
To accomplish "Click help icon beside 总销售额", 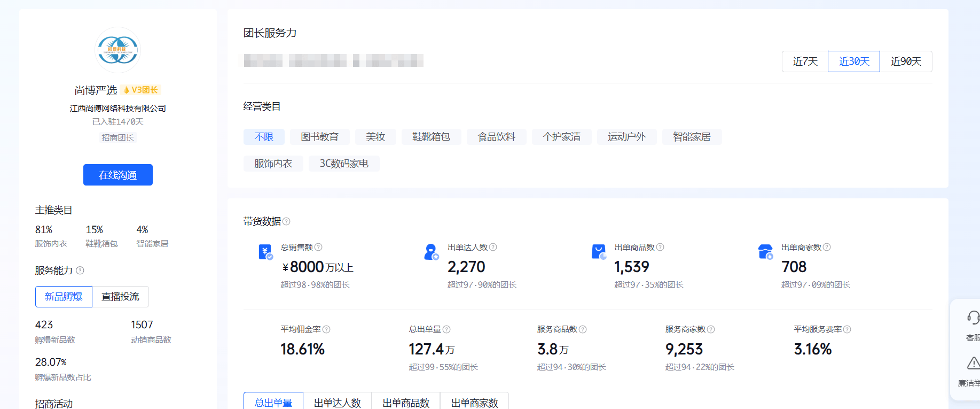I will point(318,247).
